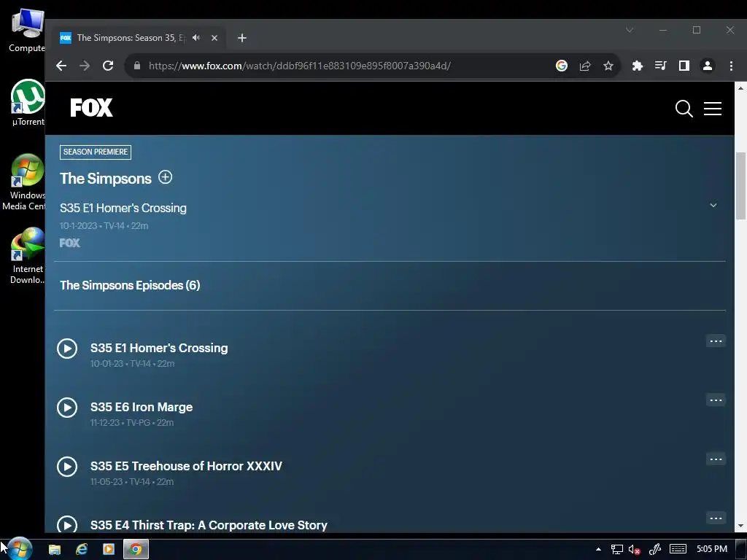Play S35 E6 Iron Marge episode
The image size is (747, 560).
[67, 407]
